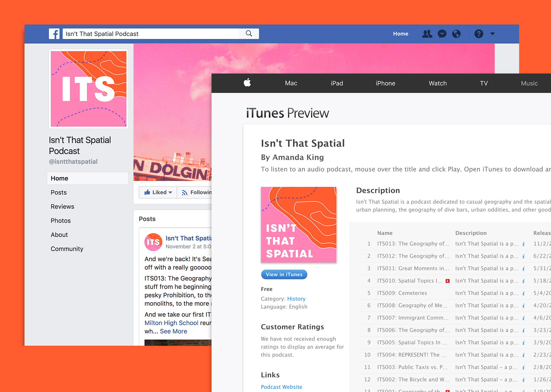Click iPhone in Apple navigation bar

(385, 83)
